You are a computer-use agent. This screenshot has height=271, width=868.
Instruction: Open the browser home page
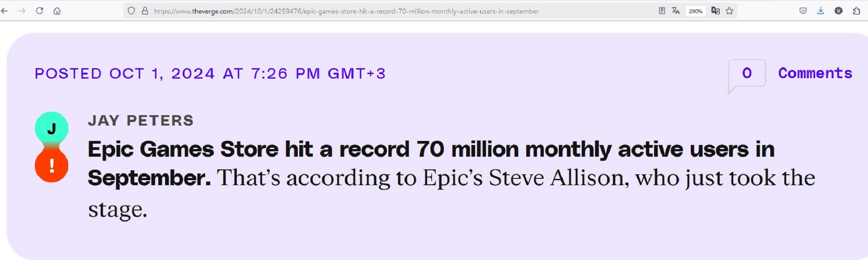coord(57,11)
